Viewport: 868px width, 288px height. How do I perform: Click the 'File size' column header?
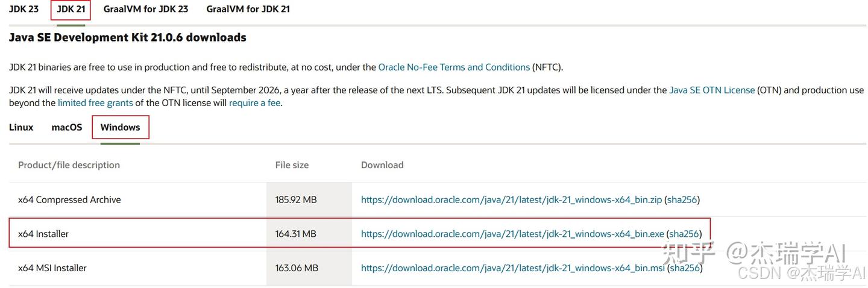pyautogui.click(x=292, y=165)
